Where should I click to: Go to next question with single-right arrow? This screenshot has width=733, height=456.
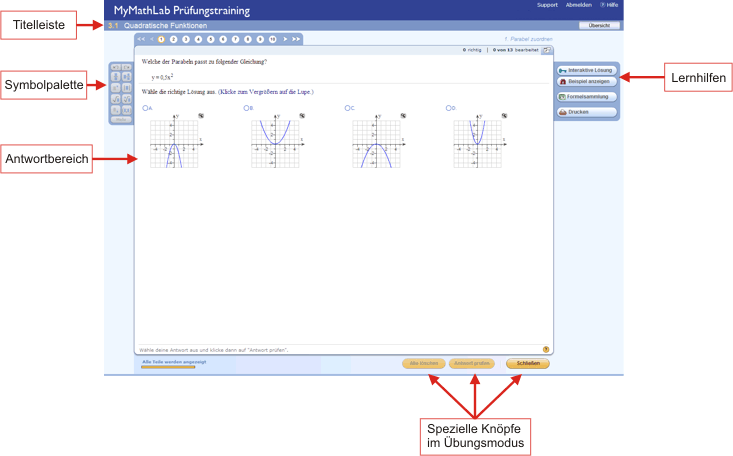[285, 39]
